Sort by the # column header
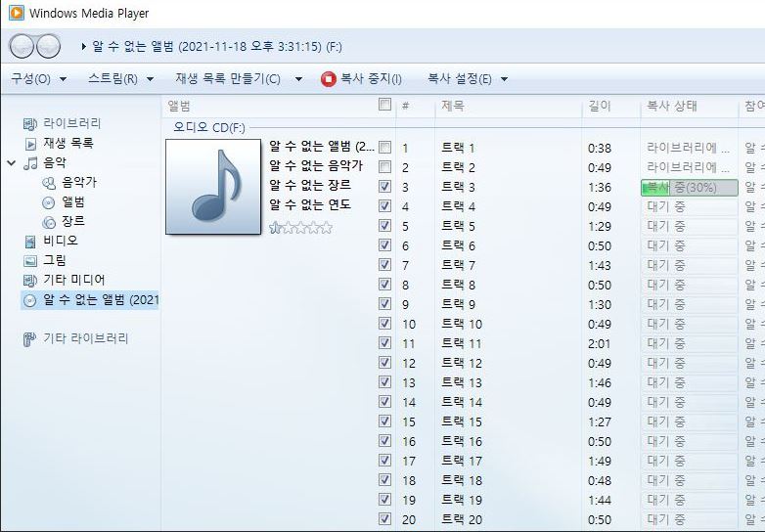 pyautogui.click(x=405, y=106)
